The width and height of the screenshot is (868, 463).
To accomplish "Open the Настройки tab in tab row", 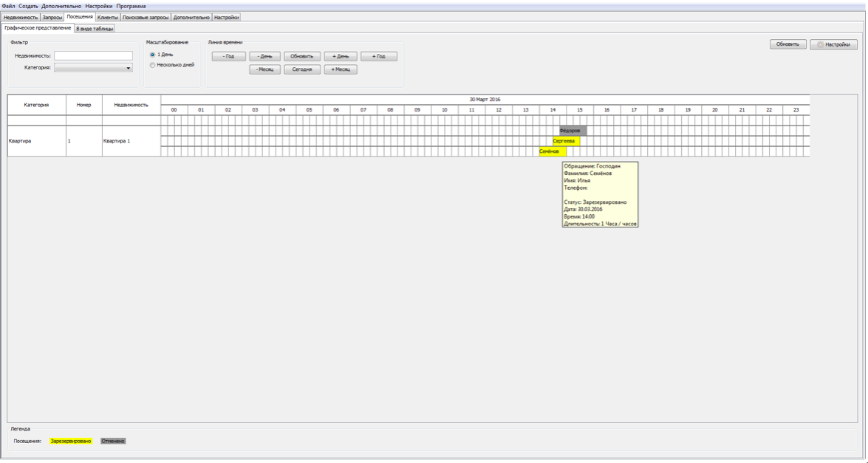I will click(x=226, y=17).
